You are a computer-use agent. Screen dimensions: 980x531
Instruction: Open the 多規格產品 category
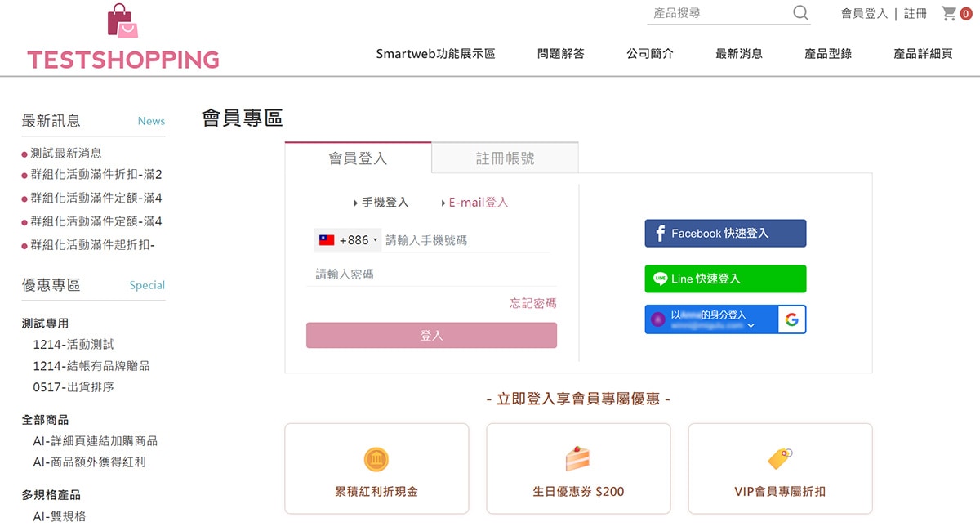51,495
